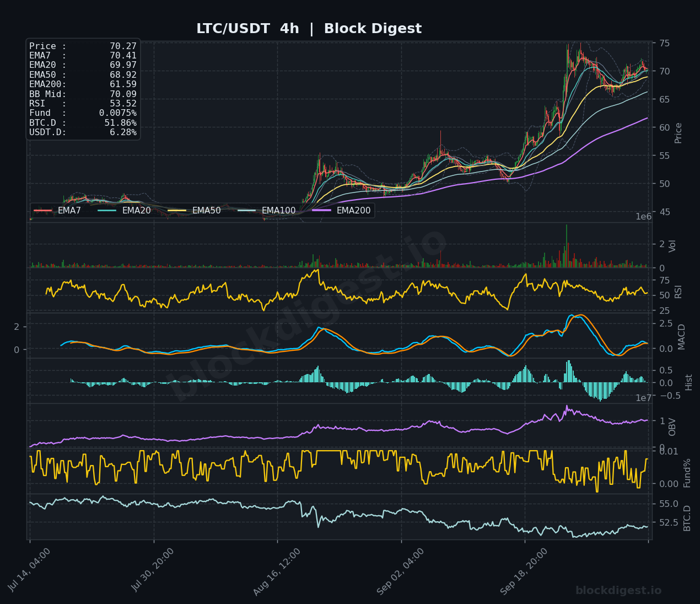Click the 'Sep 02, 04:00' date tick

(401, 571)
